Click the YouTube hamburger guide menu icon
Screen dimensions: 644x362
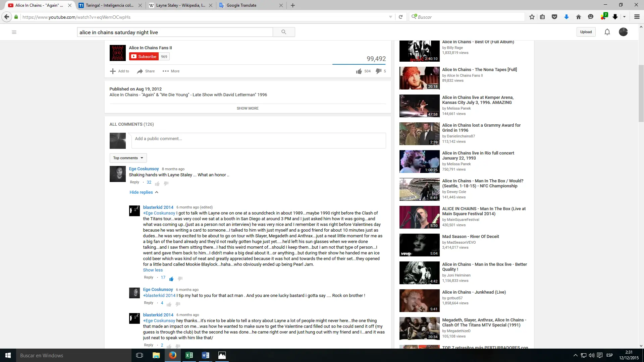click(14, 32)
